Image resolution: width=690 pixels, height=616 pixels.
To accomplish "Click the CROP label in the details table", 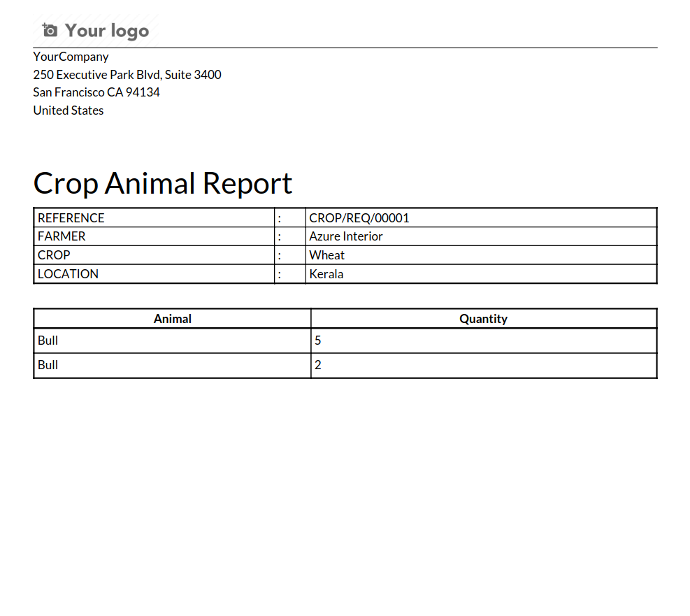I will (x=54, y=255).
